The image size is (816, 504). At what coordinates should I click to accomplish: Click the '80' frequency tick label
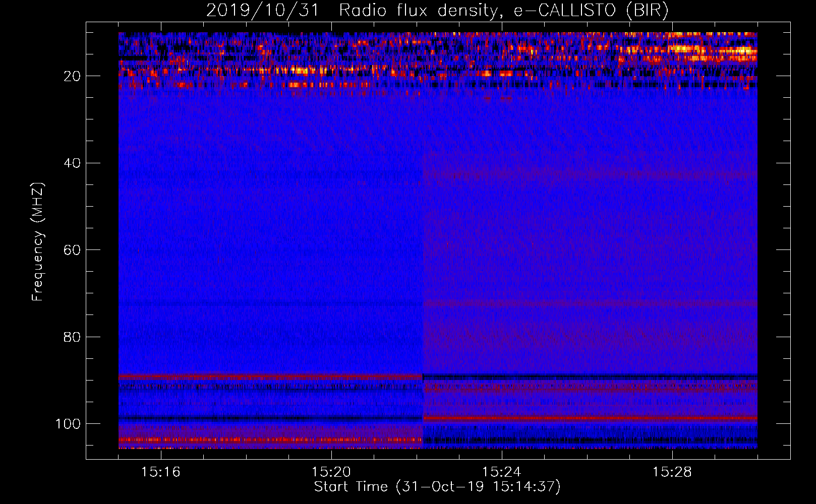pyautogui.click(x=73, y=337)
